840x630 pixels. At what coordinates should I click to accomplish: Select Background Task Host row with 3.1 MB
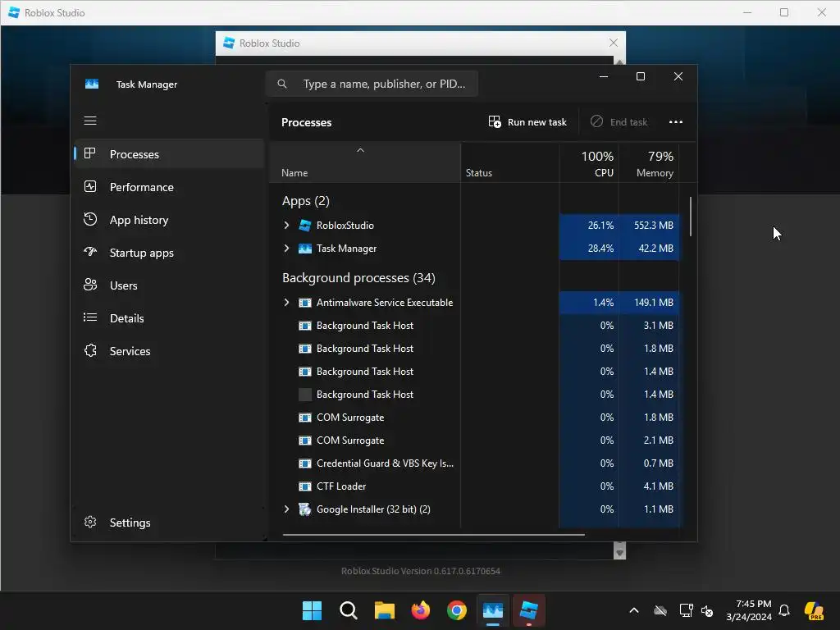tap(474, 325)
